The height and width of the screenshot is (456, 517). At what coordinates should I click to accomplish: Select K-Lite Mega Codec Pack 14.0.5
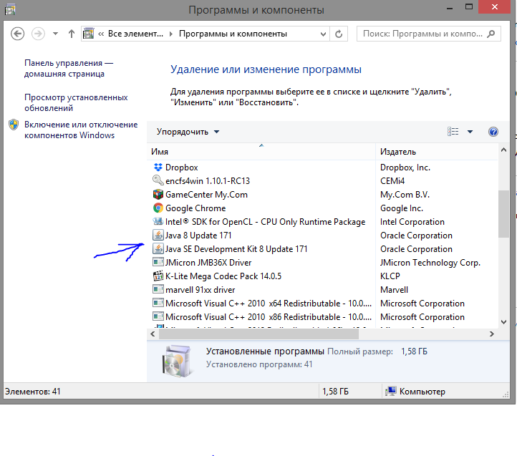coord(223,276)
